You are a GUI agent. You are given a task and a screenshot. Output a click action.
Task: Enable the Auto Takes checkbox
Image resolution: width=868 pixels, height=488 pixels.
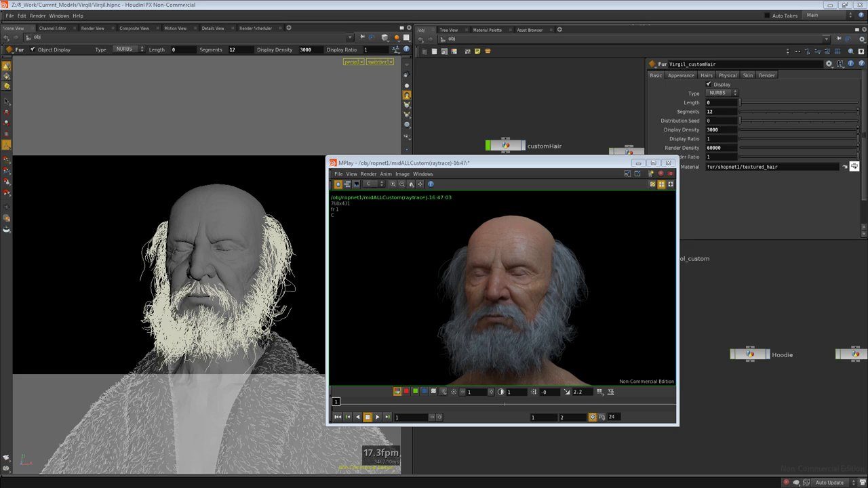[766, 15]
